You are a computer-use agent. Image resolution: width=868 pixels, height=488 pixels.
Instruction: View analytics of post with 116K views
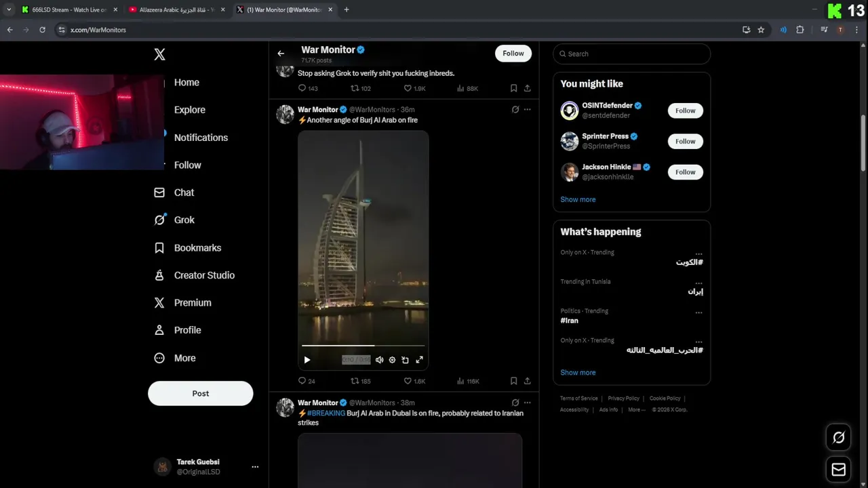[x=468, y=381]
